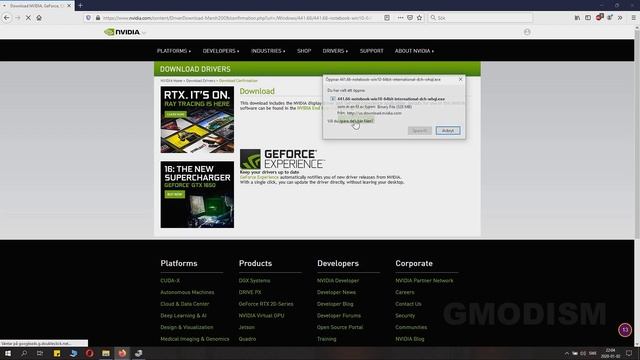This screenshot has height=360, width=640.
Task: Open the Shop menu item
Action: 304,51
